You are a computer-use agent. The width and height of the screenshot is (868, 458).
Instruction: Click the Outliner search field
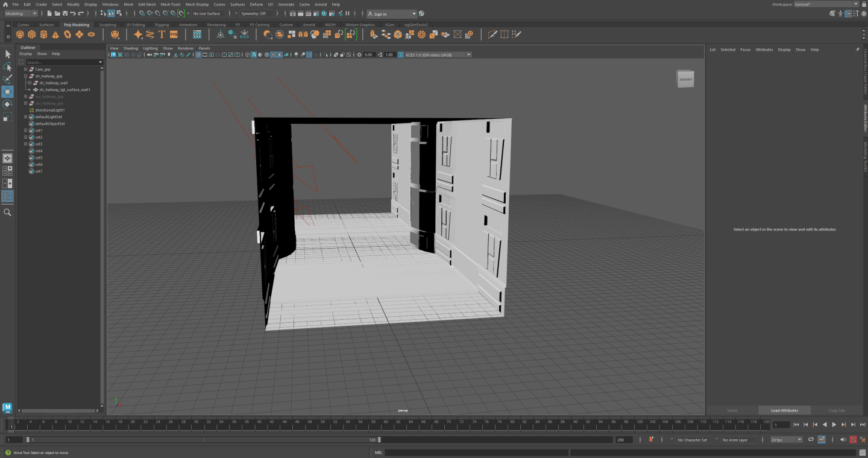click(x=64, y=62)
